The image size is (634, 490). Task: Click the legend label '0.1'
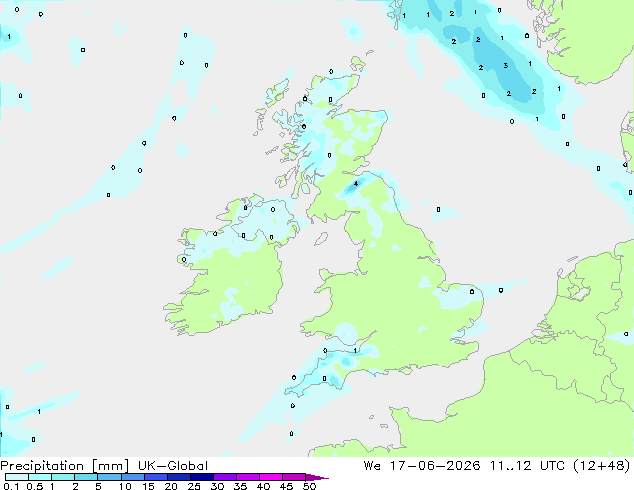tap(12, 486)
